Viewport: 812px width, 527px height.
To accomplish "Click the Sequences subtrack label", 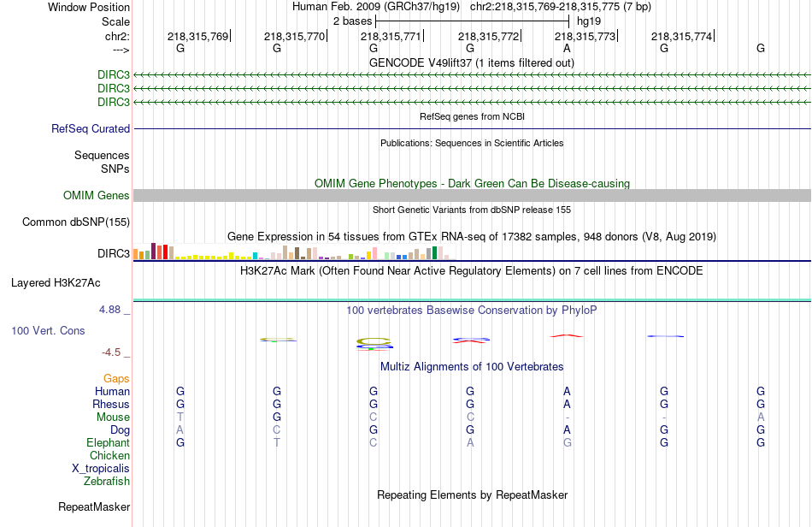I will coord(102,155).
